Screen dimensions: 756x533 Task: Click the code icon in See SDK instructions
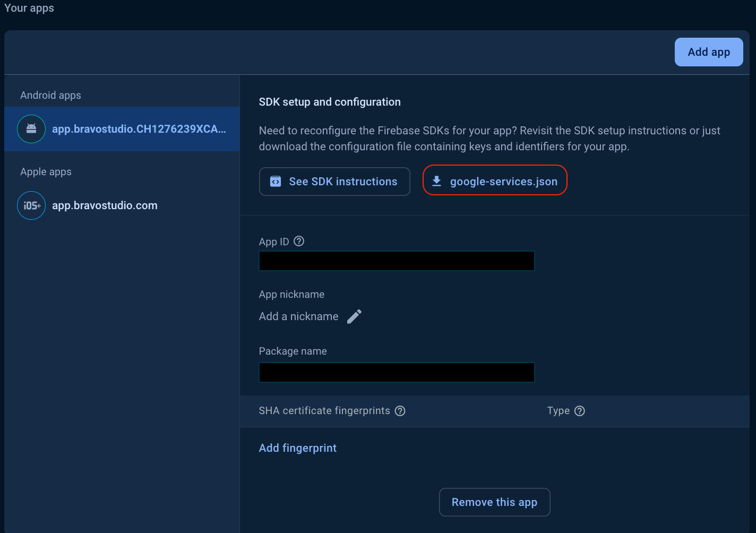276,182
